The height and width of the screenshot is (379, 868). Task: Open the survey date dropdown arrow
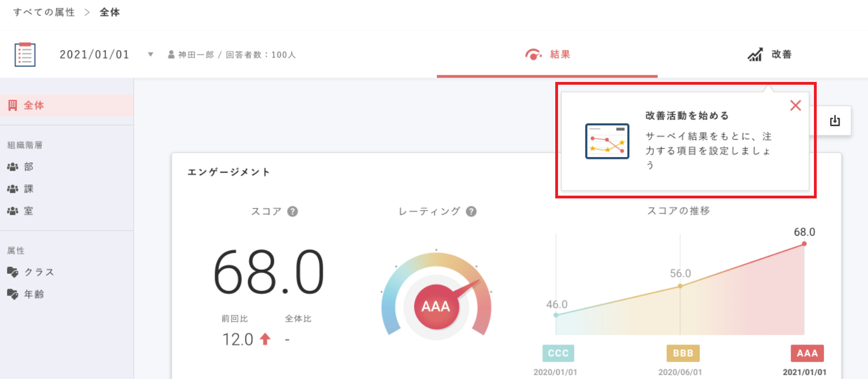(x=151, y=55)
